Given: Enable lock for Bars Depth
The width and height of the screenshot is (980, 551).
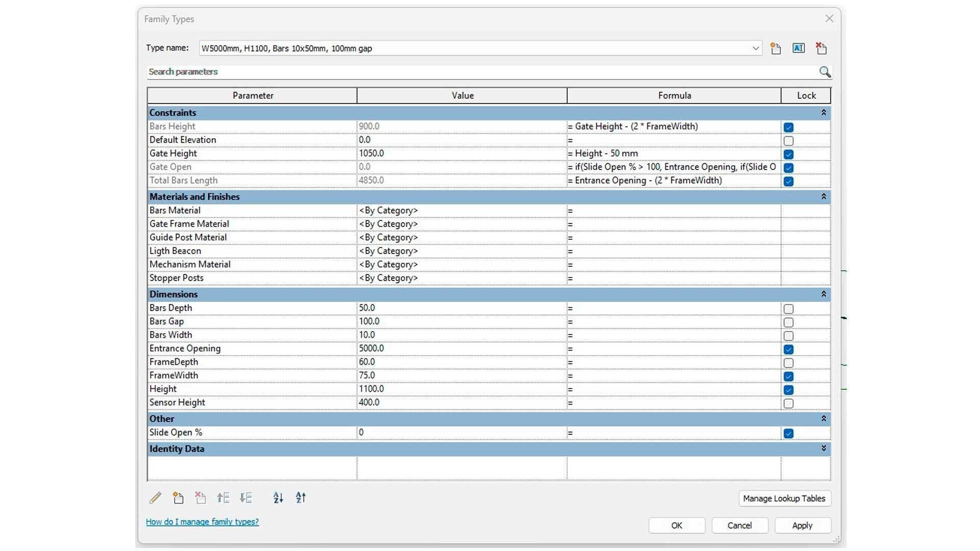Looking at the screenshot, I should (x=789, y=309).
